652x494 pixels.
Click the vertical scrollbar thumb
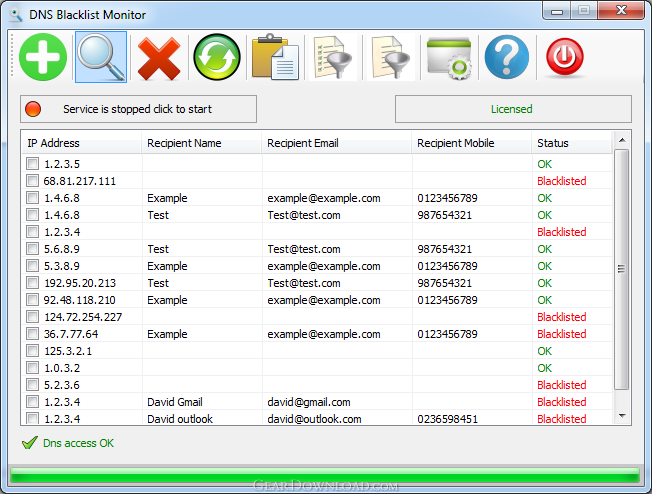point(622,269)
